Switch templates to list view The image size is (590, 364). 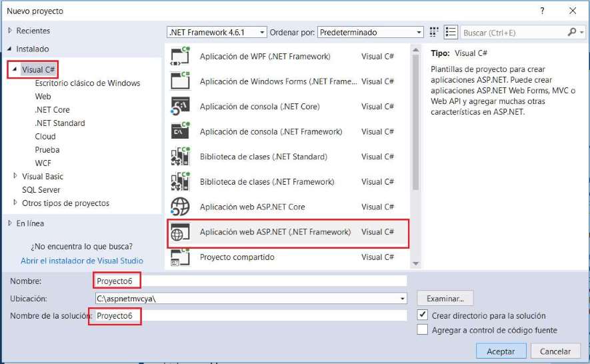pyautogui.click(x=451, y=33)
